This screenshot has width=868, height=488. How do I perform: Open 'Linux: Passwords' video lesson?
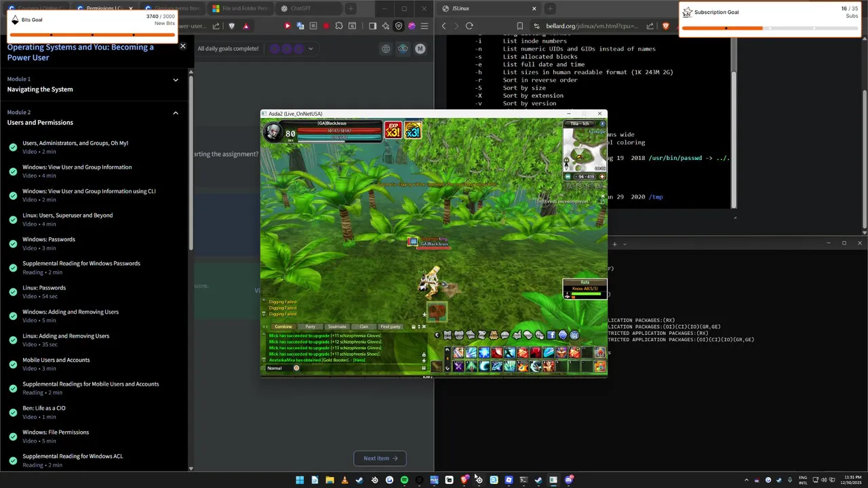(44, 287)
